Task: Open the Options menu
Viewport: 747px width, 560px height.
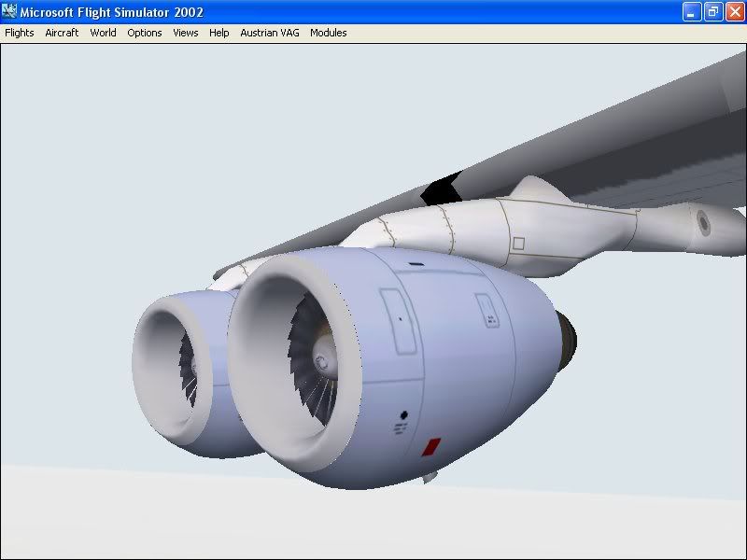Action: [x=145, y=33]
